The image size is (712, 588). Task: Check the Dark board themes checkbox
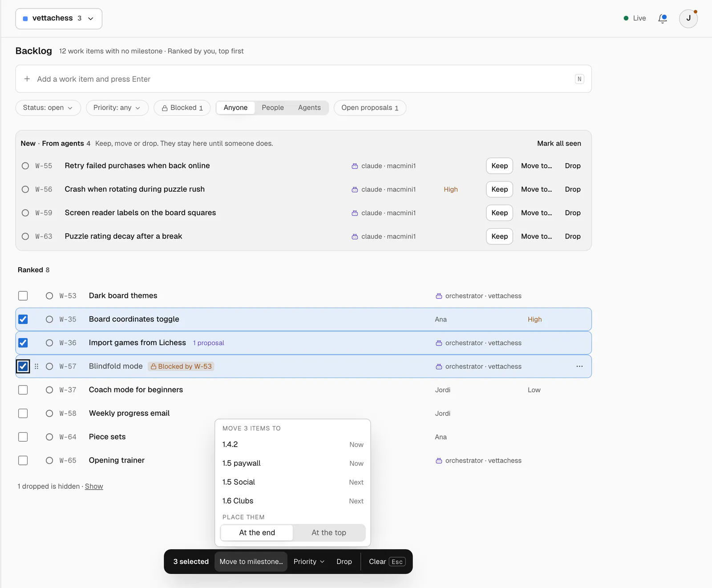23,296
